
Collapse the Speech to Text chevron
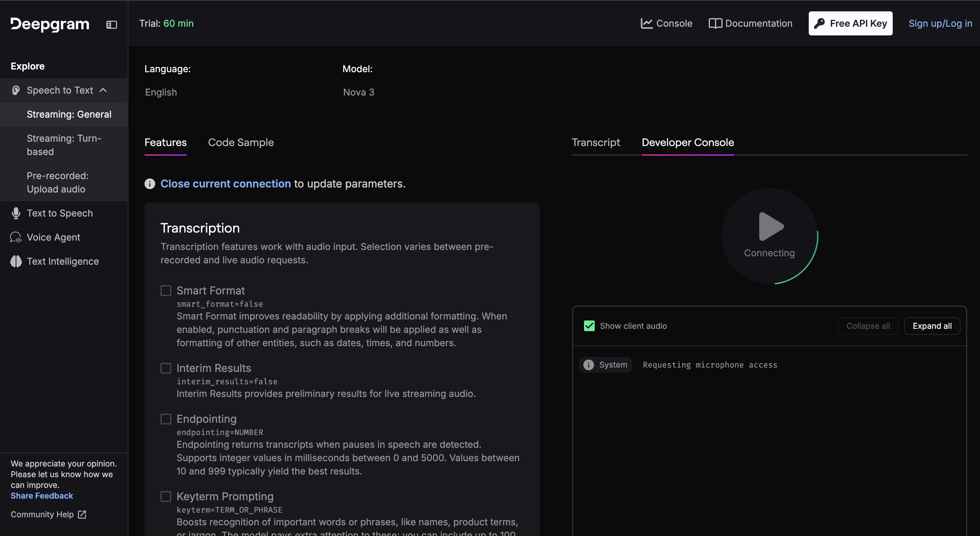tap(103, 90)
